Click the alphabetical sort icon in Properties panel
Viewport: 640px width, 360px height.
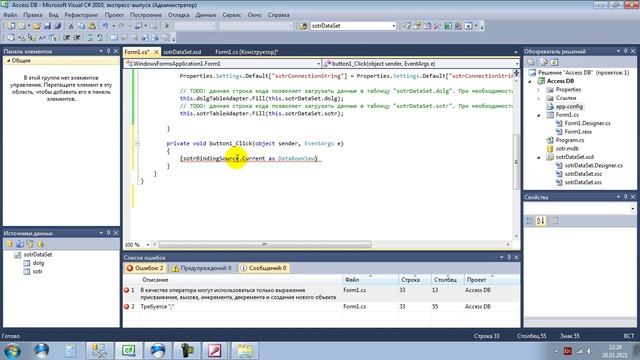[x=540, y=221]
